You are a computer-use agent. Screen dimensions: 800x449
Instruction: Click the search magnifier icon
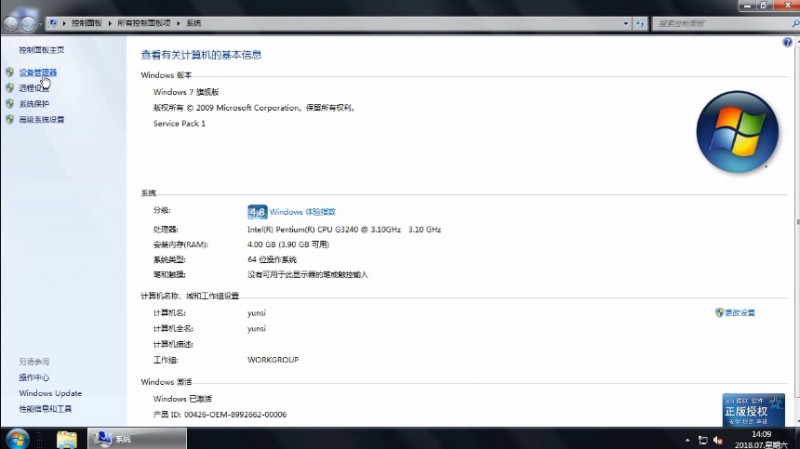click(795, 23)
